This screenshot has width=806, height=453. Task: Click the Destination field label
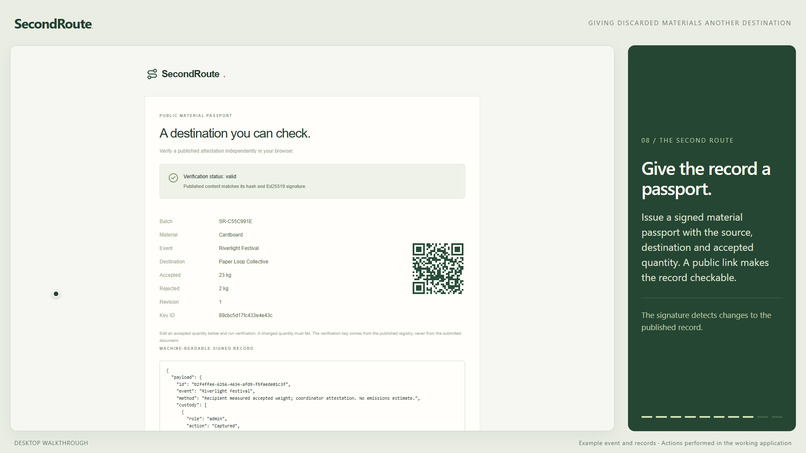[x=172, y=262]
